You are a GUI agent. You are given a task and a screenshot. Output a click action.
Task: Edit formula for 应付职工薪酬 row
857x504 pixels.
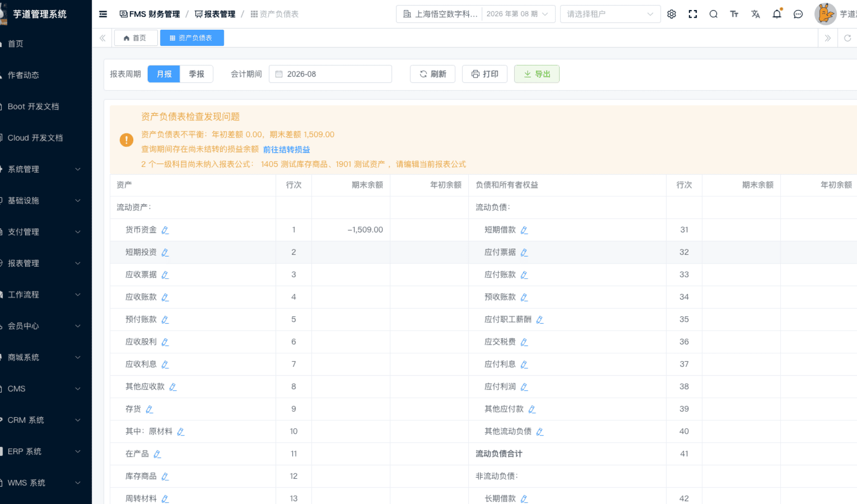point(539,320)
